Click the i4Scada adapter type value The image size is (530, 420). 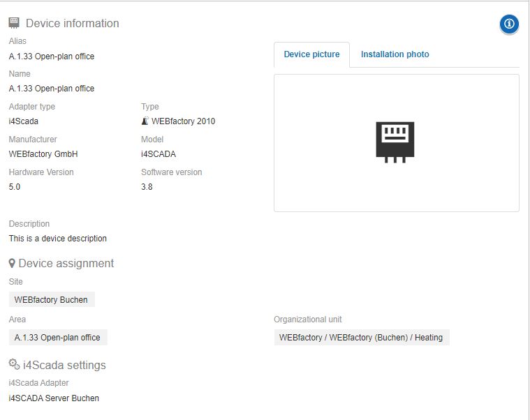[x=24, y=121]
